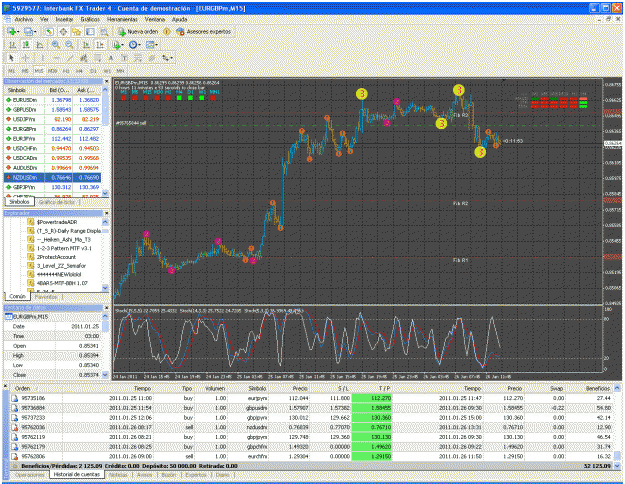625x484 pixels.
Task: Select the cursor arrow tool
Action: 11,58
